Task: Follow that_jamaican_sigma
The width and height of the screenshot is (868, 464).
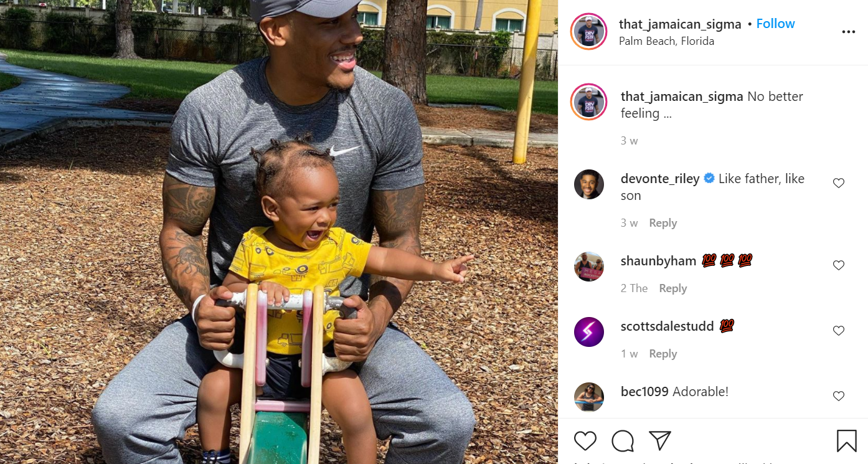Action: pyautogui.click(x=775, y=24)
